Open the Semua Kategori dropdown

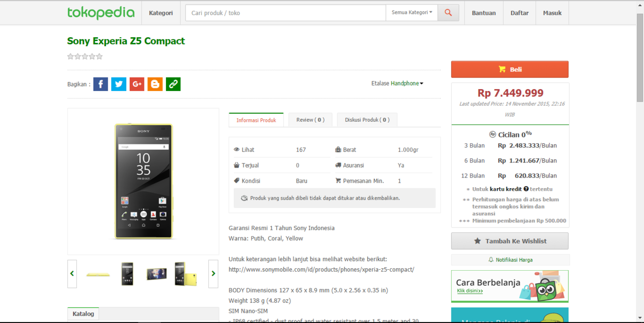[x=412, y=13]
